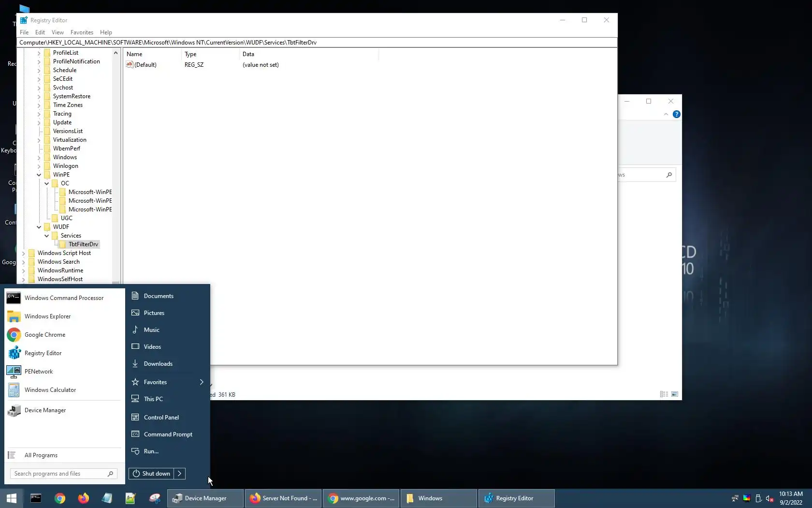Screen dimensions: 812x508
Task: Collapse the OC registry key
Action: pos(47,183)
